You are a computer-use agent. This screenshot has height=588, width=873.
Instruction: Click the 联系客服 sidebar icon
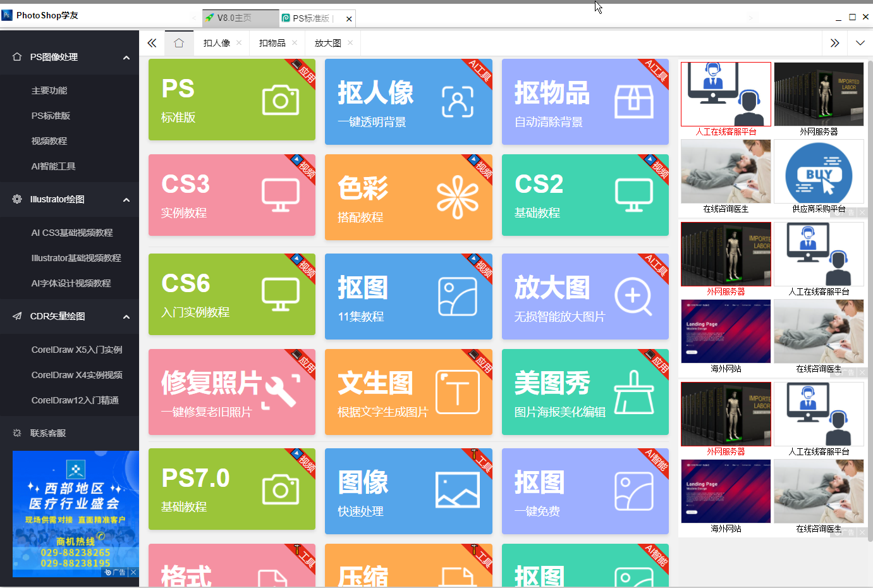[x=17, y=433]
